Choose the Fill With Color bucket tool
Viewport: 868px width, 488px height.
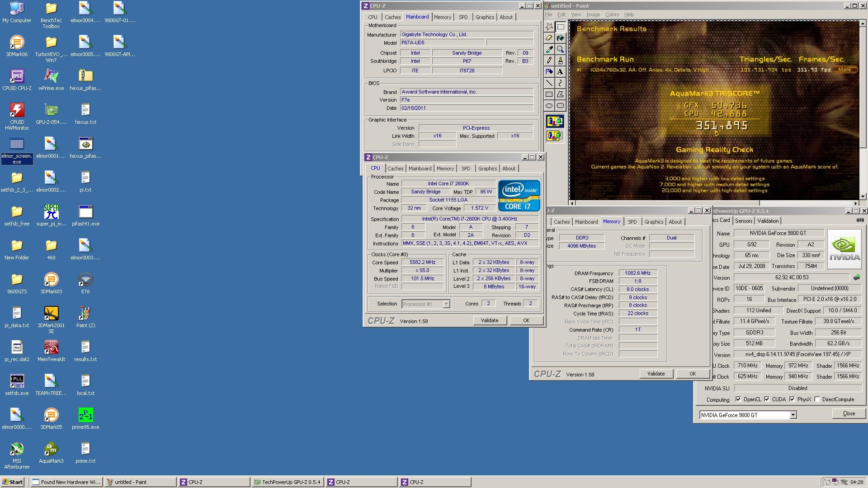click(561, 38)
